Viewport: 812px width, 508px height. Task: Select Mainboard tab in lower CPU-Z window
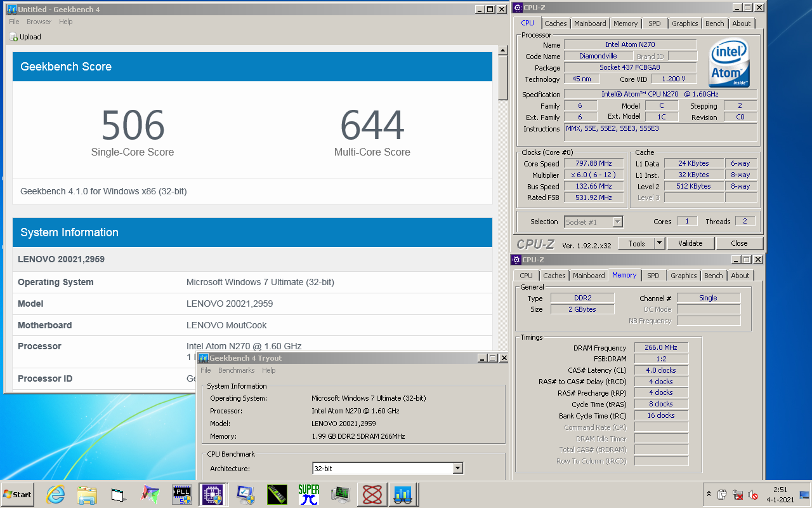pos(589,276)
